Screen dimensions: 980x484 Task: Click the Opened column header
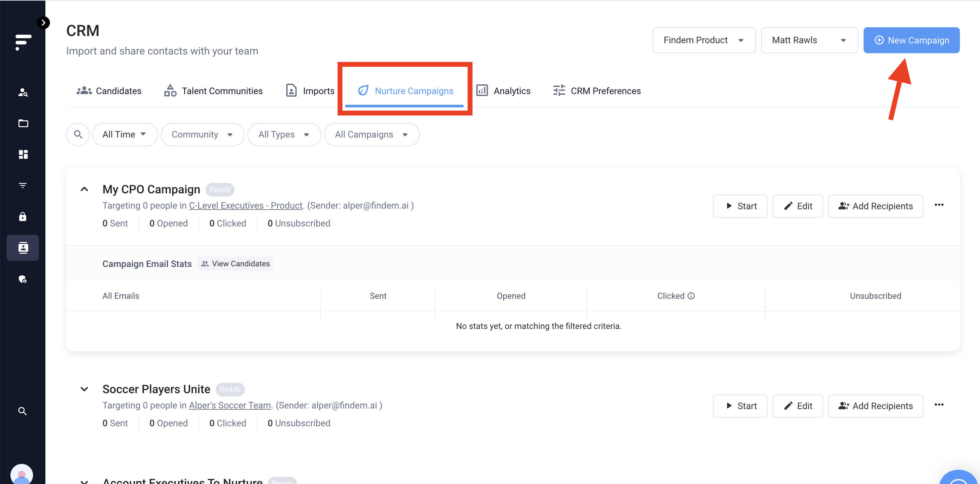tap(511, 296)
